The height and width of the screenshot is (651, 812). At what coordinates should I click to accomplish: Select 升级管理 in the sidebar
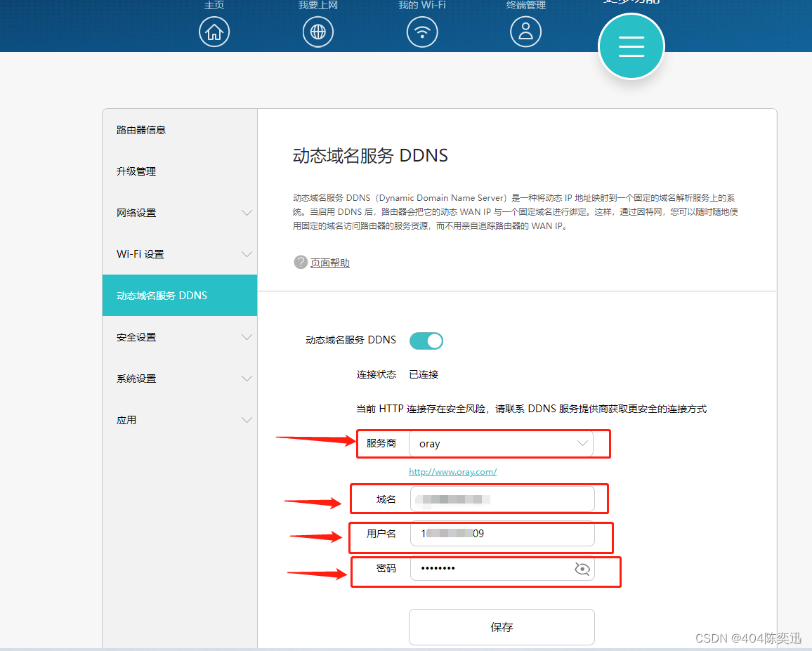pyautogui.click(x=180, y=171)
